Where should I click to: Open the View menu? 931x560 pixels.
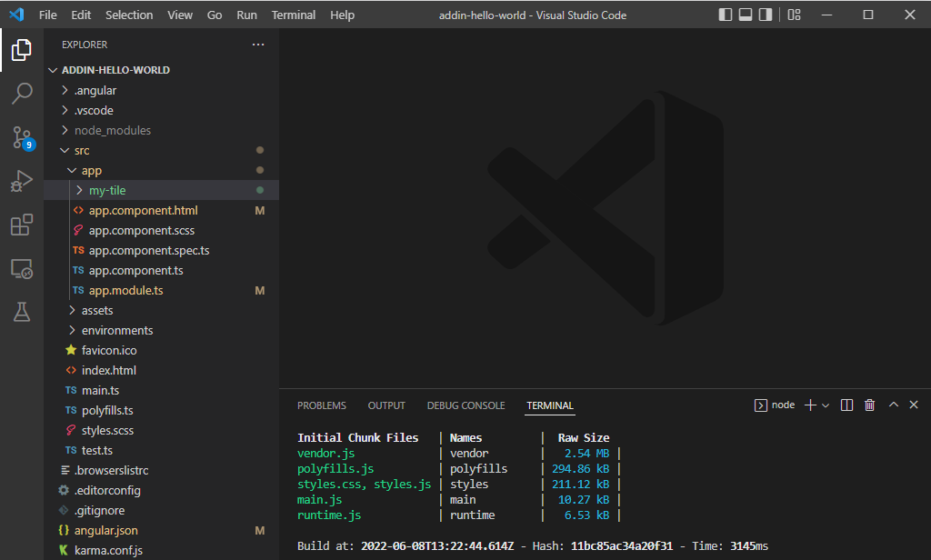(180, 15)
